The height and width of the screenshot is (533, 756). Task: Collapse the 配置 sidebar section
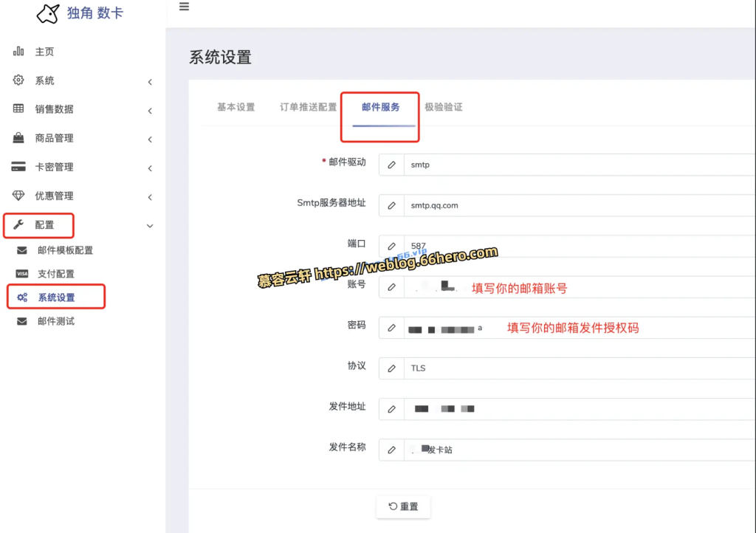pyautogui.click(x=150, y=225)
